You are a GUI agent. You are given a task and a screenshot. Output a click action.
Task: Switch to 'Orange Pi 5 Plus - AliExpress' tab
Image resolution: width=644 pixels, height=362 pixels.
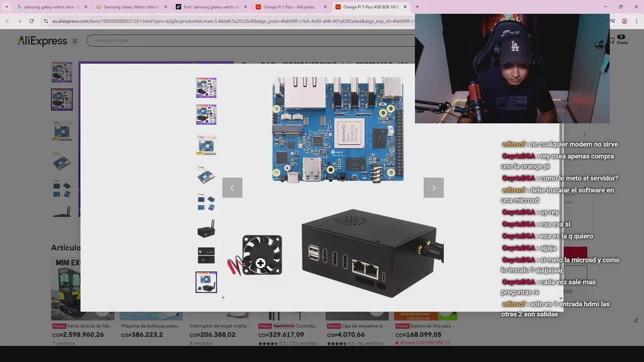[x=288, y=7]
